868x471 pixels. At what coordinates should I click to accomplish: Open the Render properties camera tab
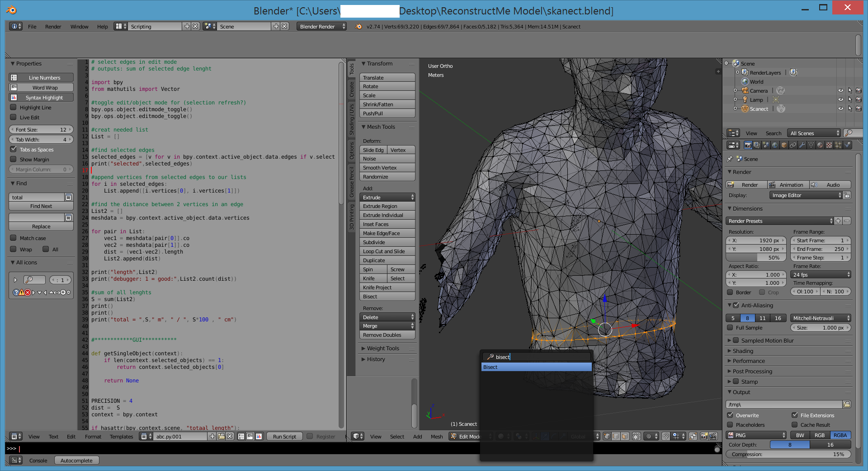click(x=748, y=145)
